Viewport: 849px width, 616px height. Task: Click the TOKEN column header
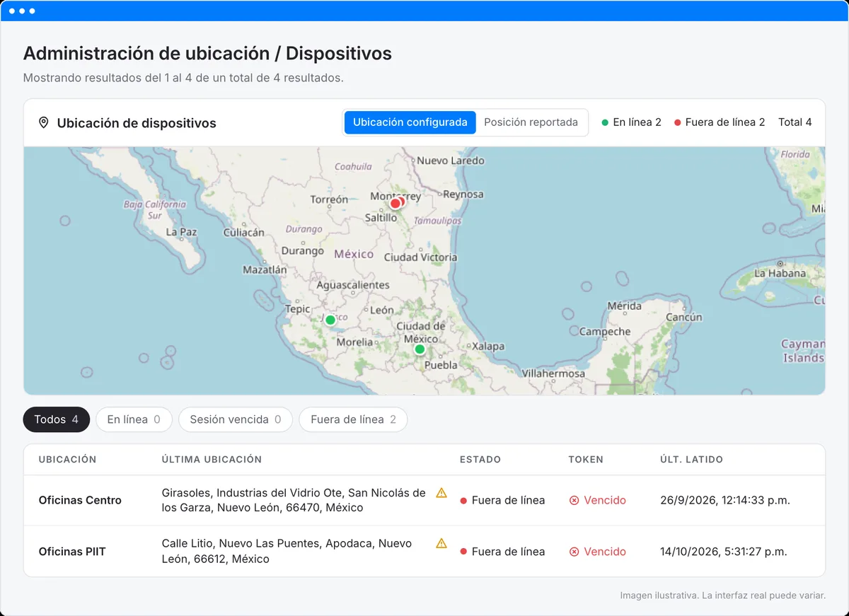coord(586,460)
